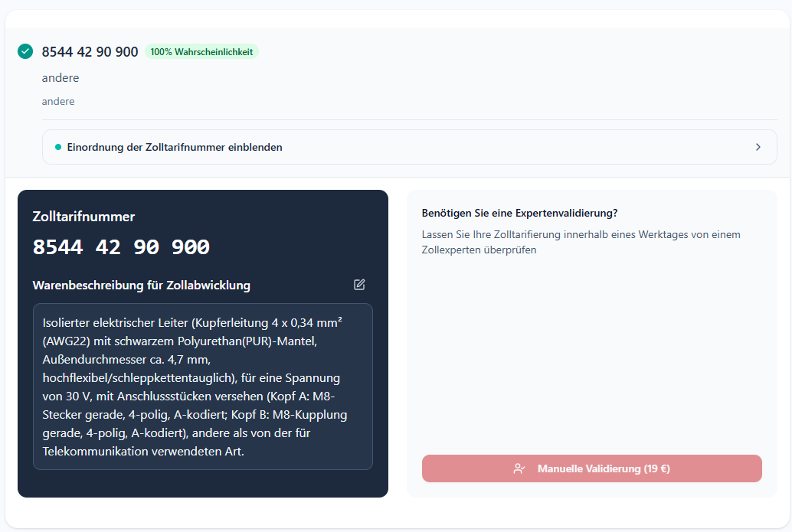Expand Einordnung der Zolltarifnummer einblenden
Image resolution: width=792 pixels, height=532 pixels.
[409, 147]
